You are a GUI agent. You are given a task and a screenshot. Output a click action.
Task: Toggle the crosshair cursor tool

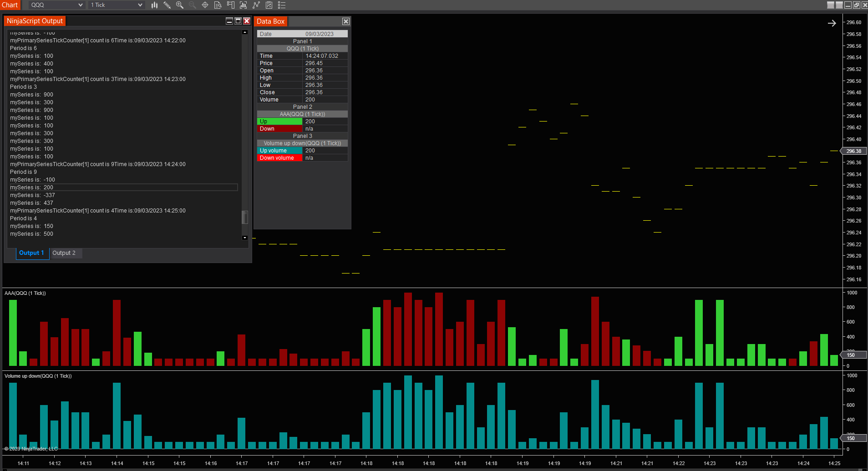point(205,5)
